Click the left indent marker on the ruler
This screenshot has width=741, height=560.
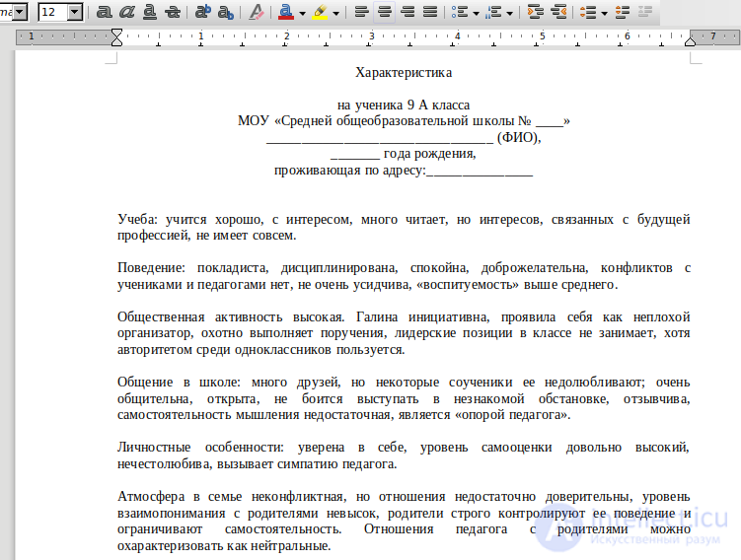pyautogui.click(x=116, y=37)
